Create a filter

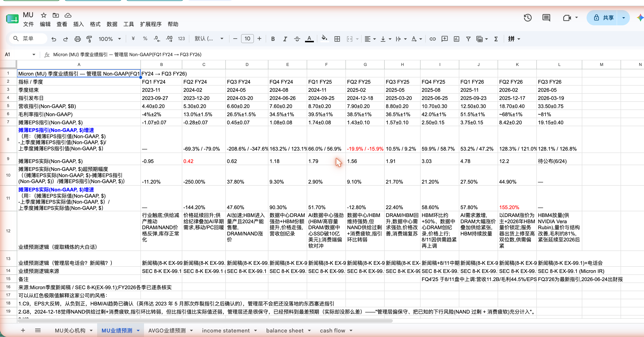point(468,39)
